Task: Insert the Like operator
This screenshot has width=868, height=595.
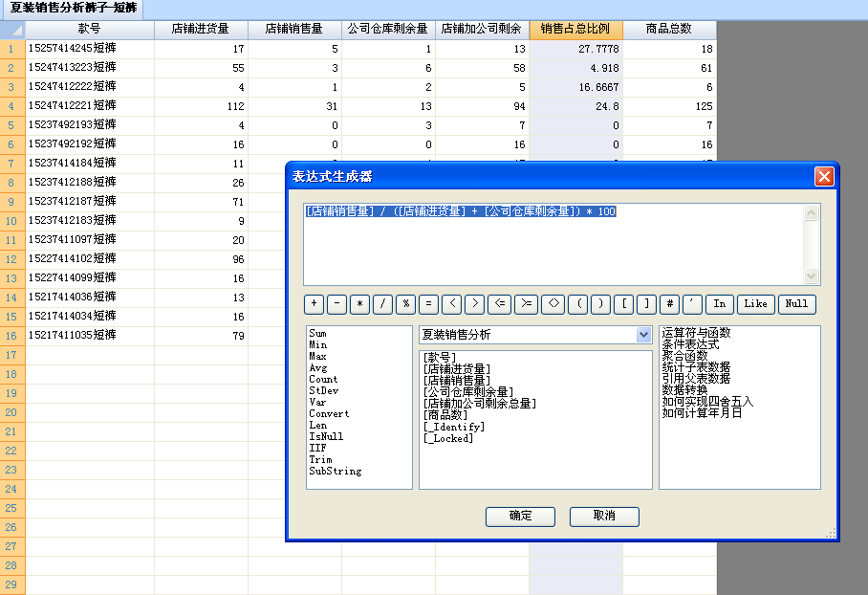Action: coord(755,303)
